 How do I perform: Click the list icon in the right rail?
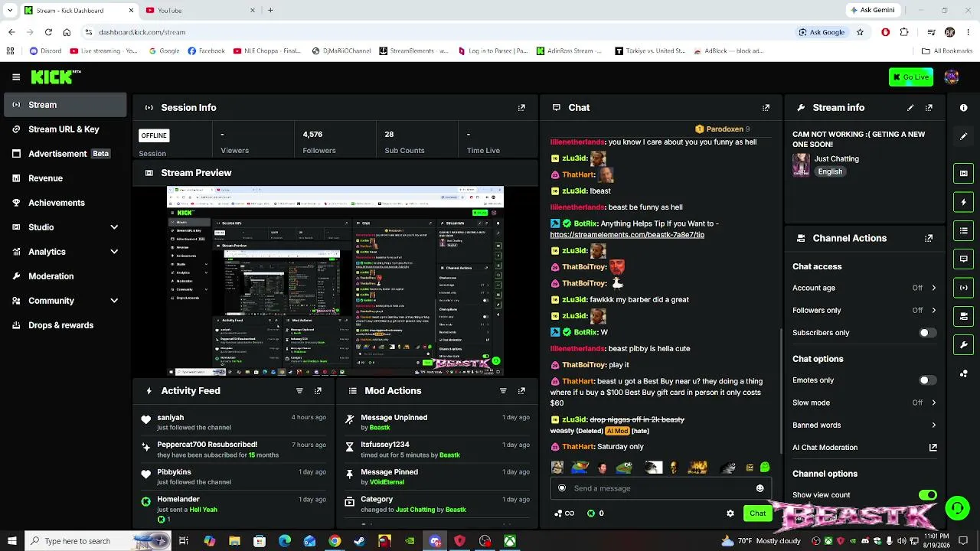963,230
